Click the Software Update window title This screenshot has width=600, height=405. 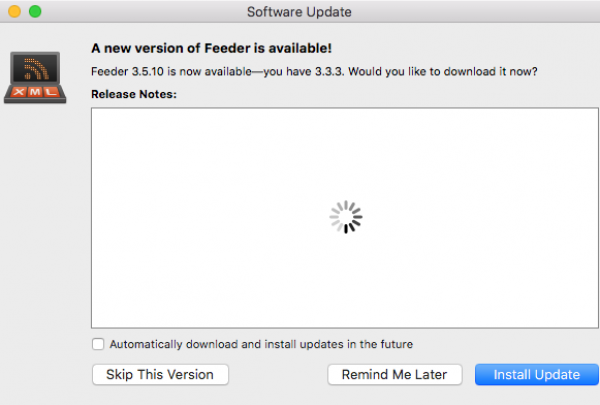point(299,12)
